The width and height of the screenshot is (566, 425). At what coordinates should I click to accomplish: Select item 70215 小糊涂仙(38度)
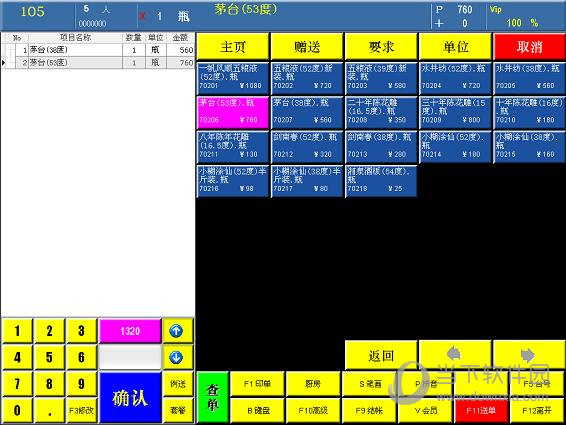[529, 146]
